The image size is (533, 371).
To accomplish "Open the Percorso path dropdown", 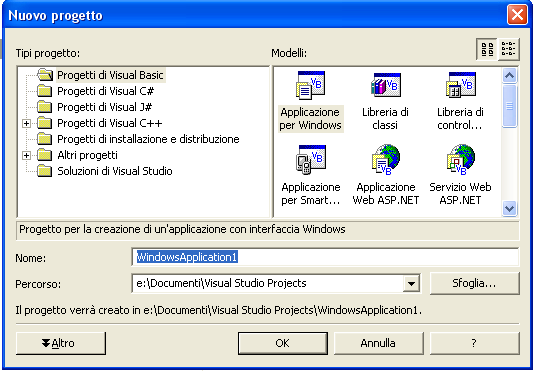I will point(411,283).
